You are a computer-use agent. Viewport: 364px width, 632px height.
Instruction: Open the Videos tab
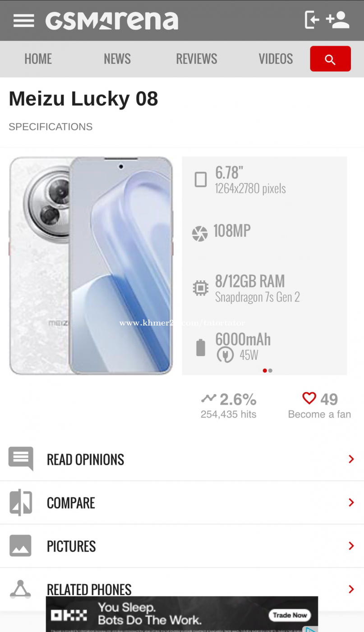276,59
